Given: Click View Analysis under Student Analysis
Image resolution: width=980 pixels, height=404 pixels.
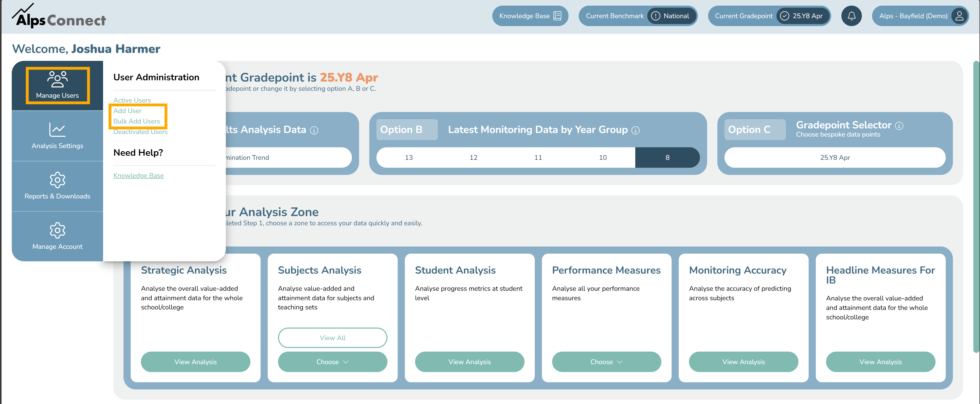Looking at the screenshot, I should tap(470, 362).
